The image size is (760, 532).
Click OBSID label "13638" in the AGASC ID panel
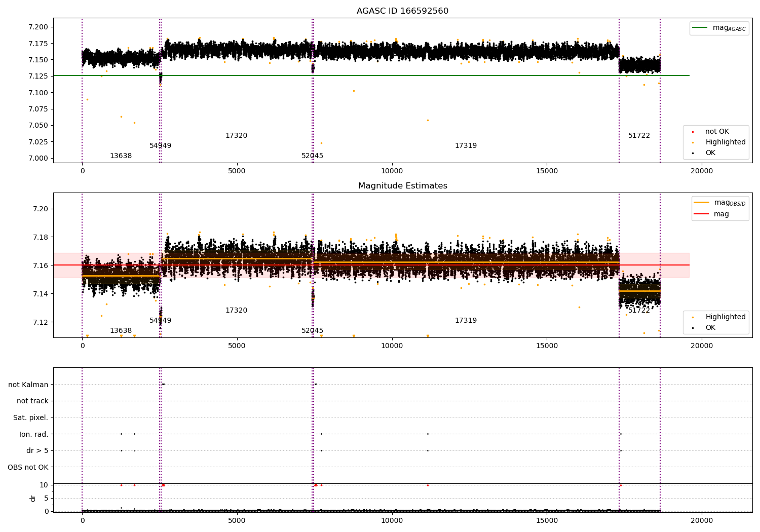(x=121, y=156)
